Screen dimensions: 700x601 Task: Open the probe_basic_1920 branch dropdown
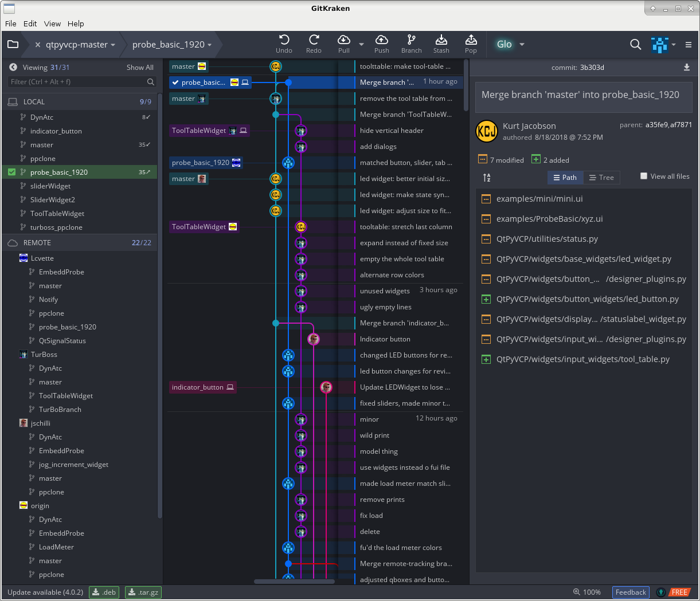[210, 45]
